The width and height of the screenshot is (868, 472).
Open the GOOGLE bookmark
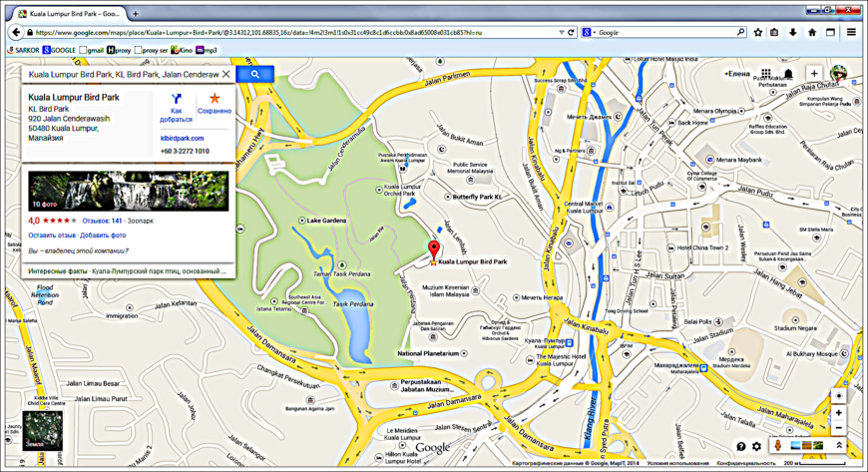click(x=59, y=50)
